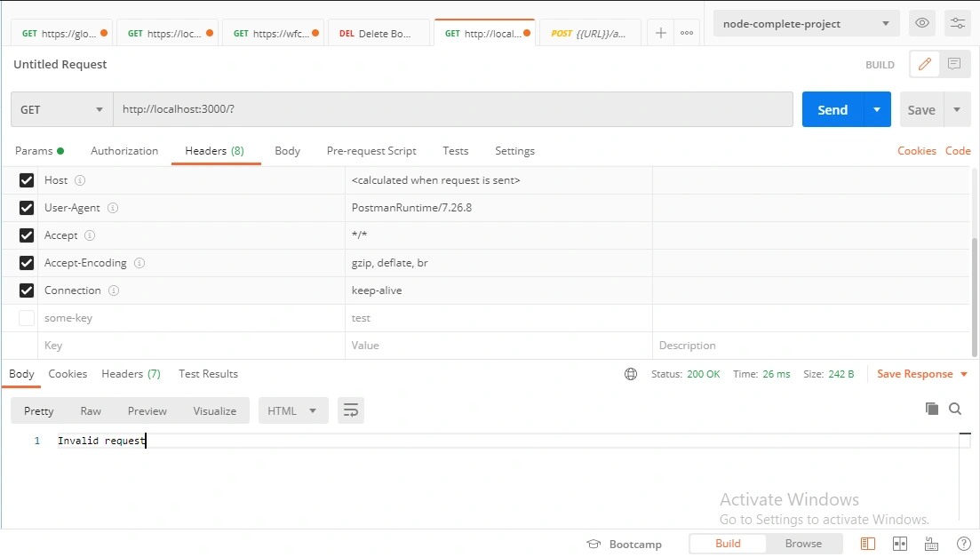Viewport: 980px width, 557px height.
Task: Uncheck the Connection header checkbox
Action: tap(27, 290)
